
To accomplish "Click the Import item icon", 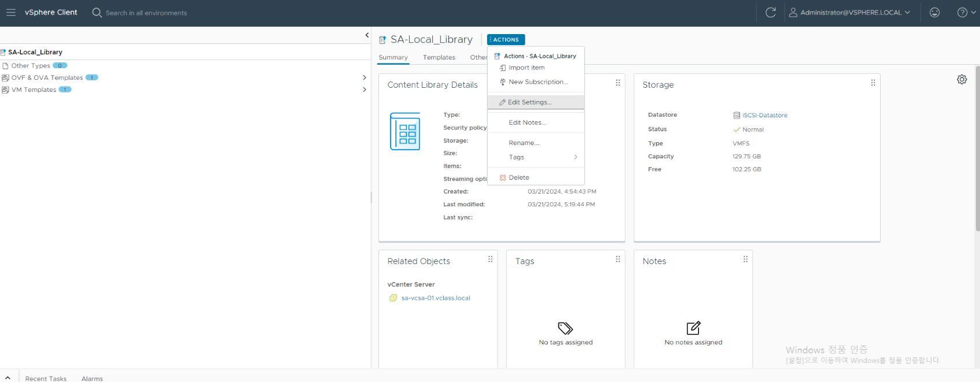I will click(503, 68).
